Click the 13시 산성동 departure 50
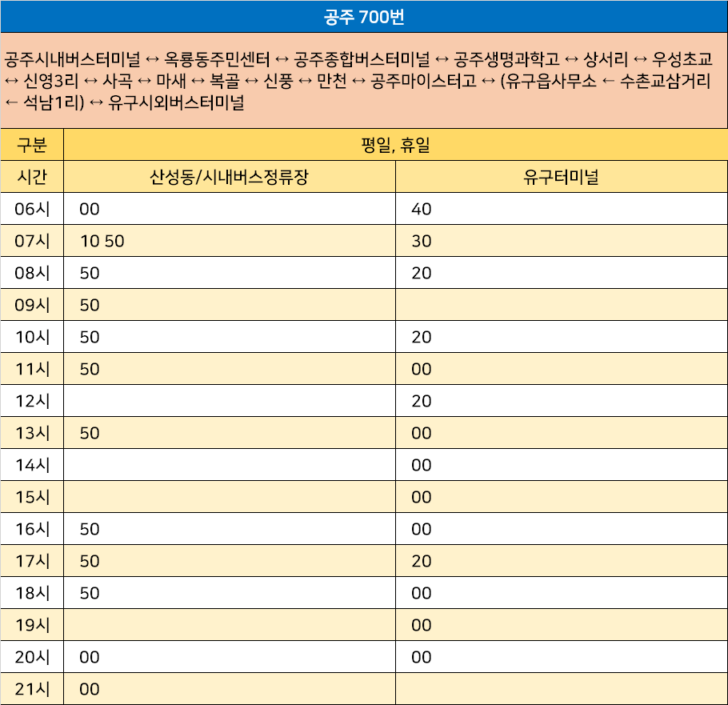 [89, 434]
